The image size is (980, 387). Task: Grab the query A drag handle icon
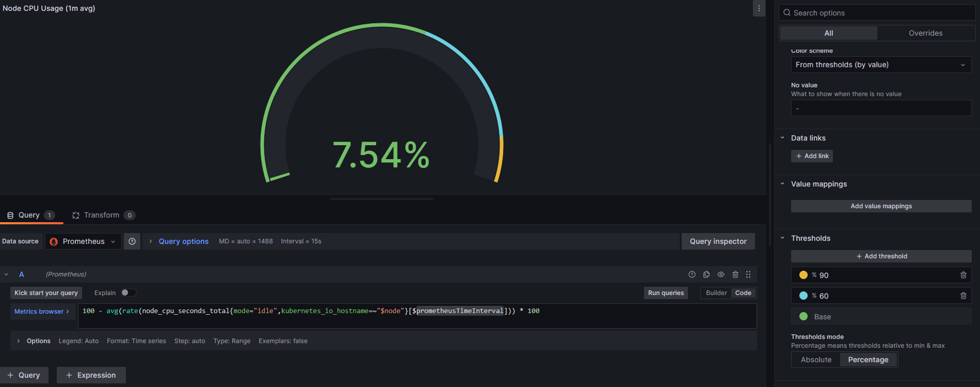click(x=748, y=274)
